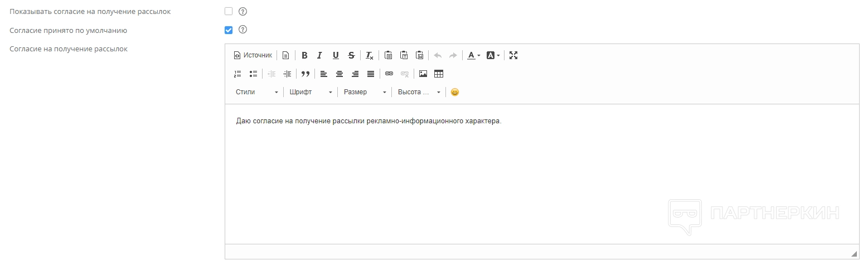Image resolution: width=868 pixels, height=265 pixels.
Task: Insert a bulleted list
Action: pos(253,74)
